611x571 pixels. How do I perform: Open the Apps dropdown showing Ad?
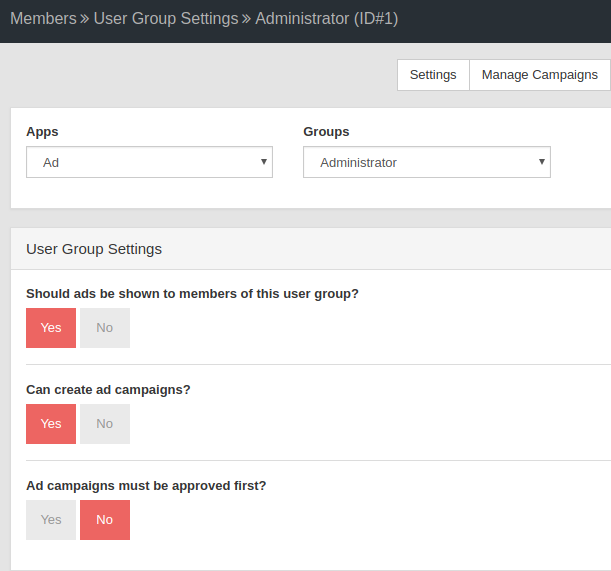coord(149,162)
